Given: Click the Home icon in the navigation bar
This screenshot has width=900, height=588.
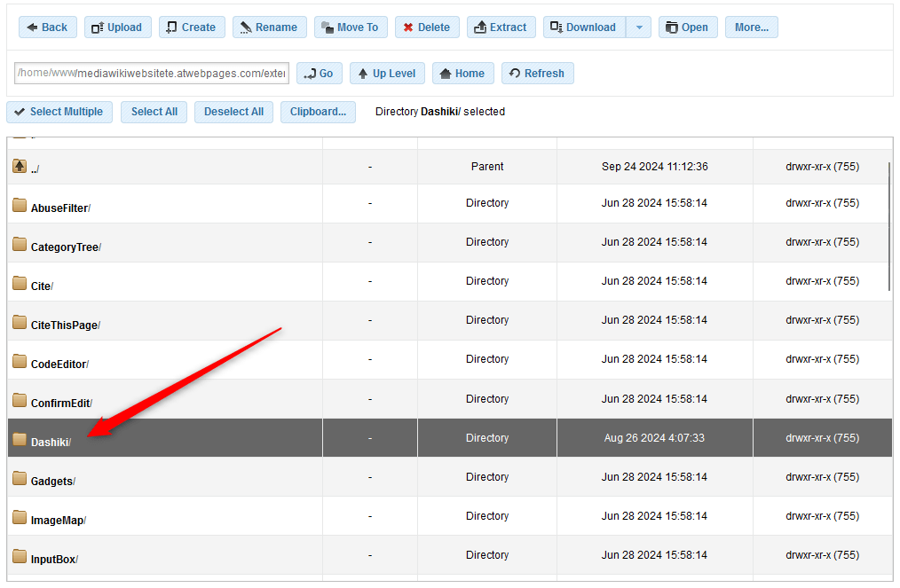Looking at the screenshot, I should 446,73.
